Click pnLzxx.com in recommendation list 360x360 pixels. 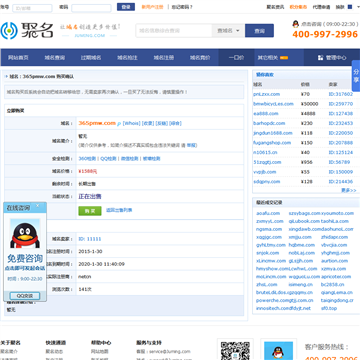pos(266,94)
